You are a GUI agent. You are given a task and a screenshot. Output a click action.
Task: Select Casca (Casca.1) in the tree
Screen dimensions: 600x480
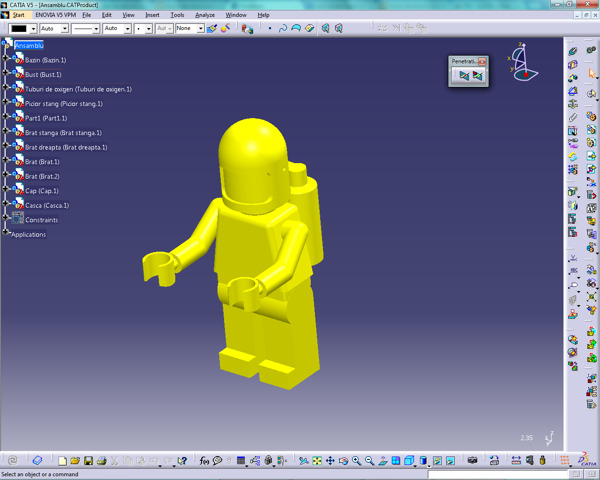[x=47, y=206]
